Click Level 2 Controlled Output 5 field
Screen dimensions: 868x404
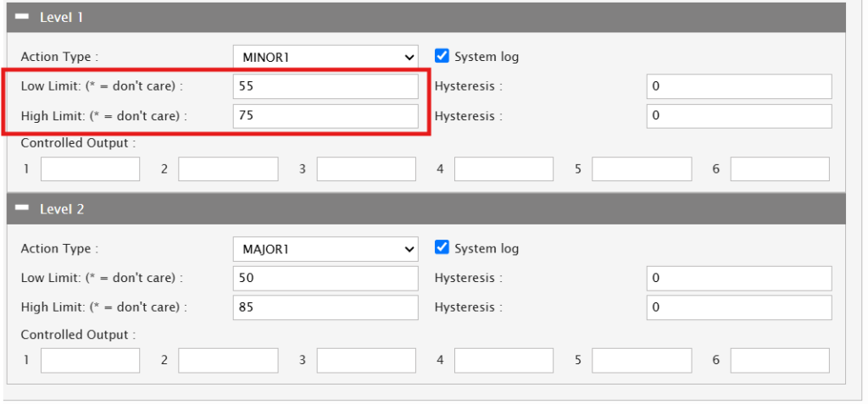(642, 361)
